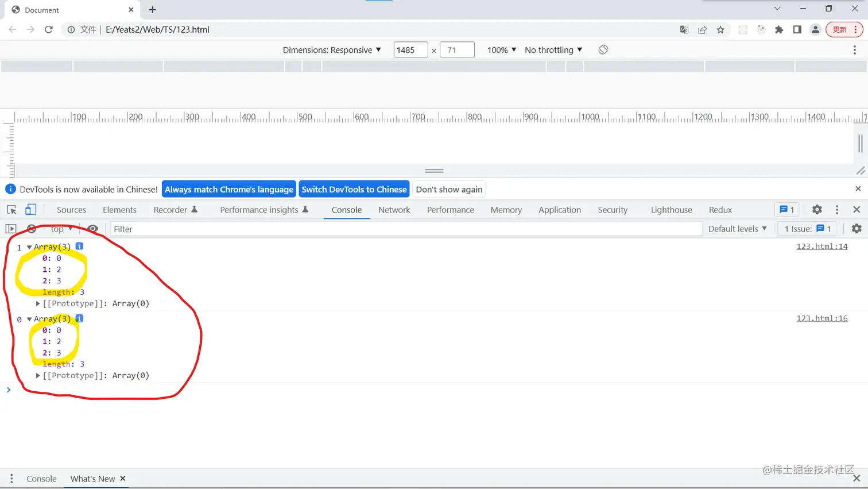Open Google Translate page icon
The height and width of the screenshot is (489, 868).
684,29
